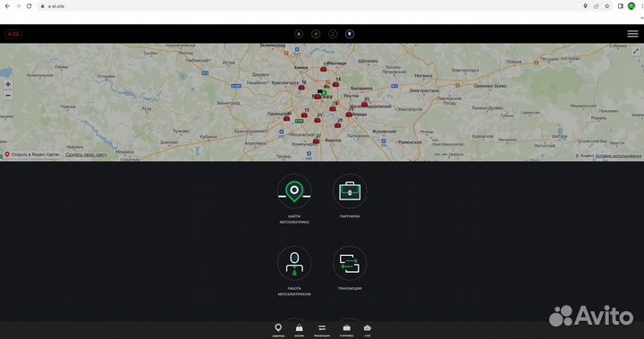Image resolution: width=644 pixels, height=339 pixels.
Task: Click the browser share icon
Action: click(x=596, y=6)
